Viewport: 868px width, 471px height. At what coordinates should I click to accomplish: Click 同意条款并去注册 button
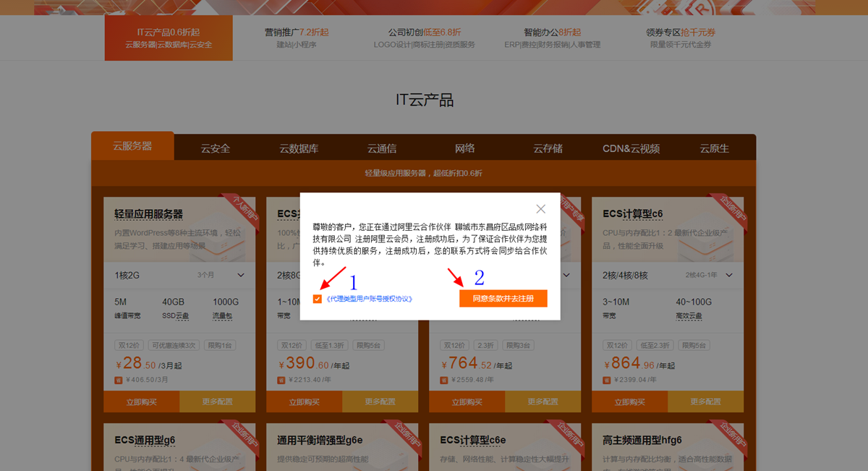click(x=503, y=298)
